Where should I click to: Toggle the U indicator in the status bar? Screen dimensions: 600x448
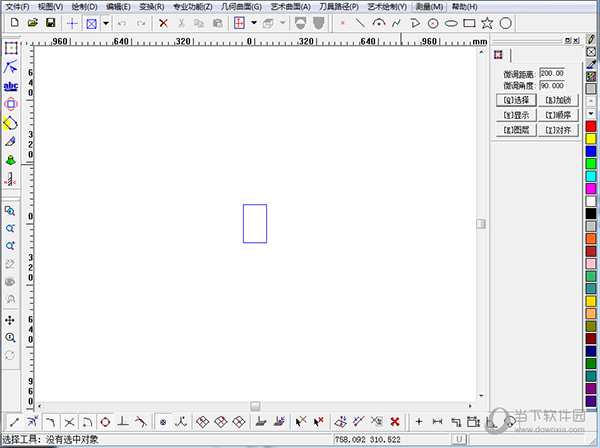459,440
